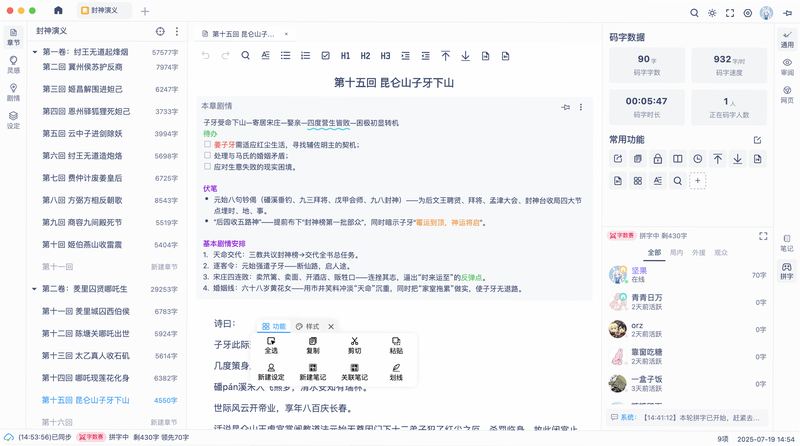Click 剪切 in the context popup
This screenshot has height=446, width=800.
click(x=354, y=345)
